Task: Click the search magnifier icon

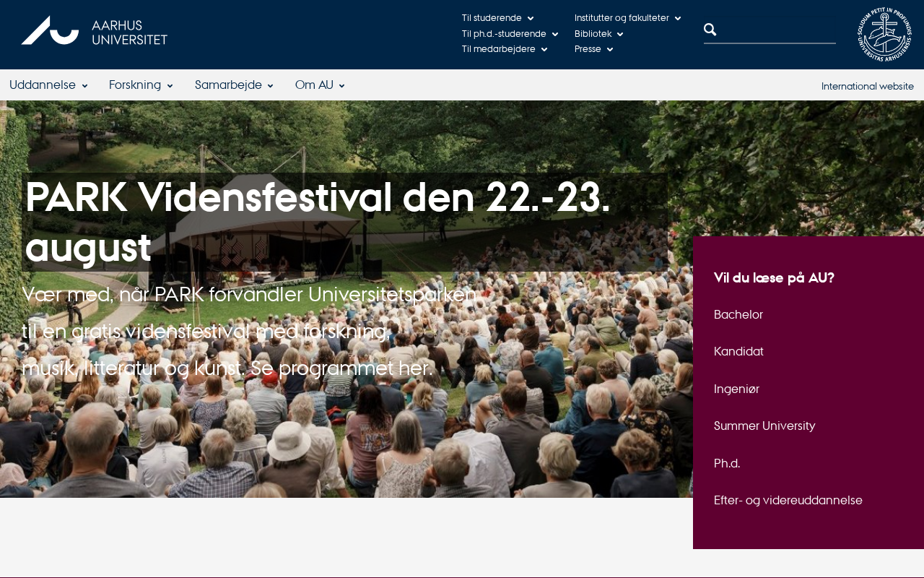Action: pos(710,30)
